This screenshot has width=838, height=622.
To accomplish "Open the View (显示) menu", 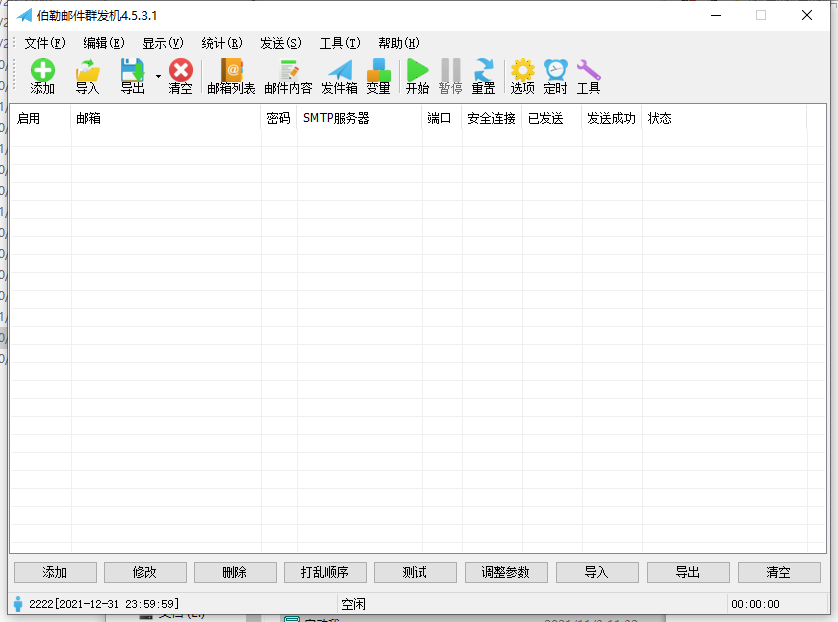I will [163, 43].
